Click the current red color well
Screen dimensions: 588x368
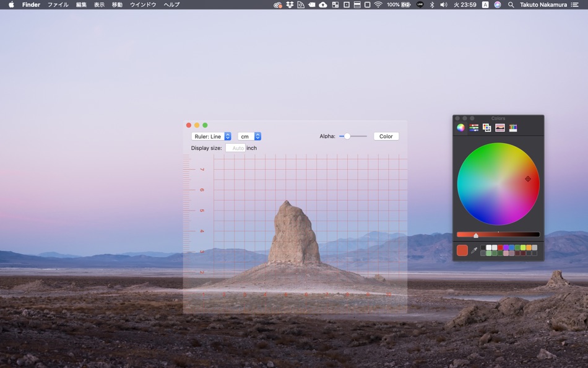tap(462, 250)
